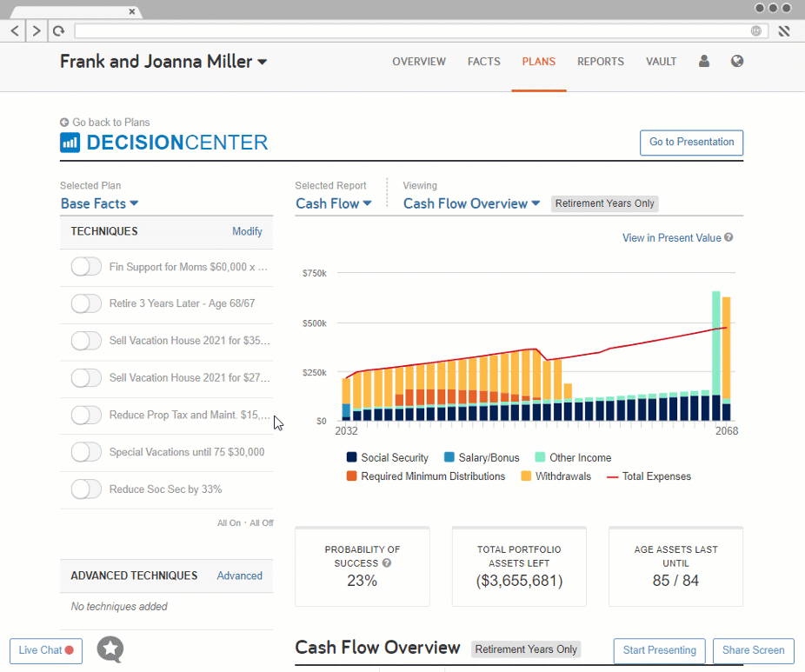
Task: Enable Reduce Soc Sec by 33% technique
Action: click(x=86, y=489)
